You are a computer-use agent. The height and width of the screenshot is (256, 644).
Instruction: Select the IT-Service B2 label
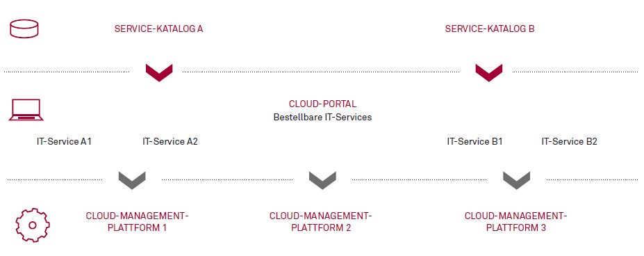[569, 142]
